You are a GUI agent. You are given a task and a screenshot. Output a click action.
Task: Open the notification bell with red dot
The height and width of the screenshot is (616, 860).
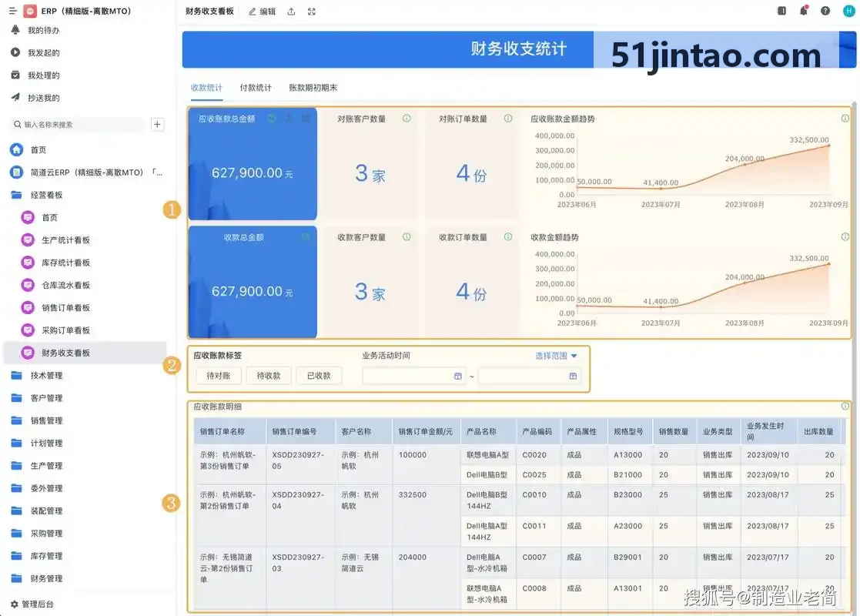click(x=804, y=11)
